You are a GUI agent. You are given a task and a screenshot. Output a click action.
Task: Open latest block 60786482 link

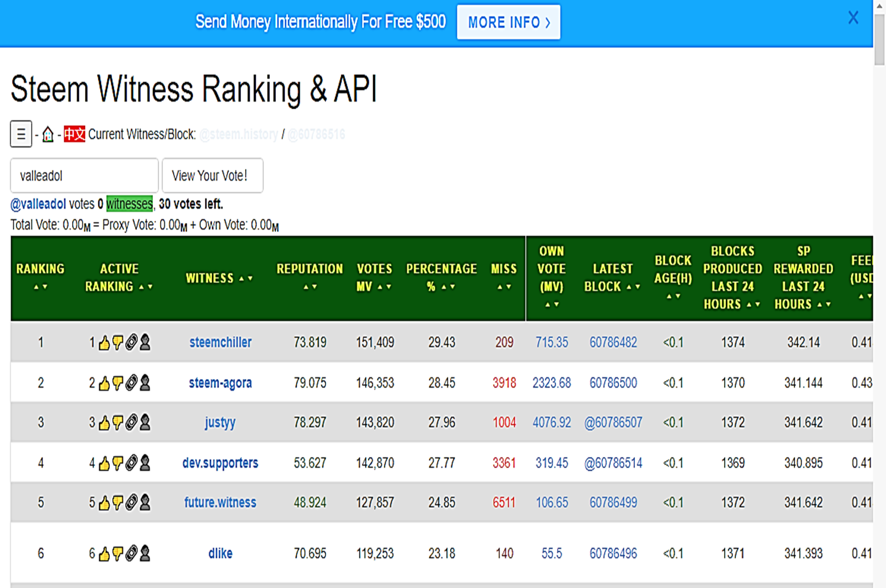[613, 342]
